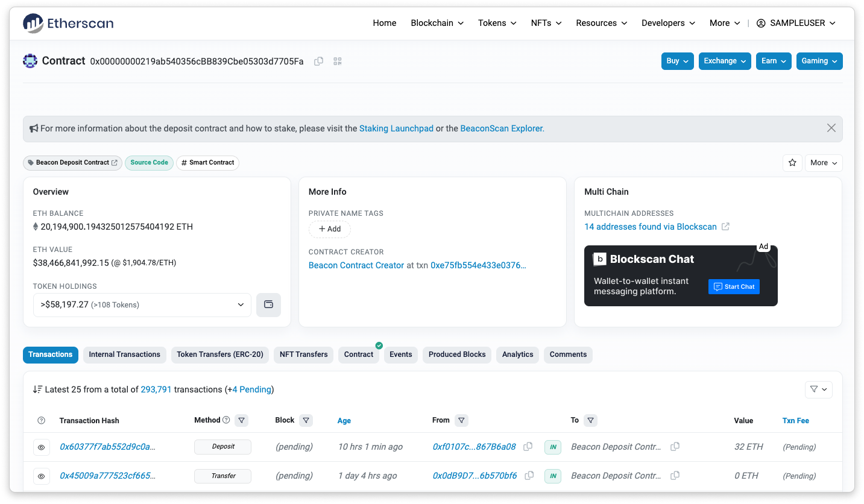Open the Staking Launchpad link
The height and width of the screenshot is (504, 864).
[x=396, y=128]
